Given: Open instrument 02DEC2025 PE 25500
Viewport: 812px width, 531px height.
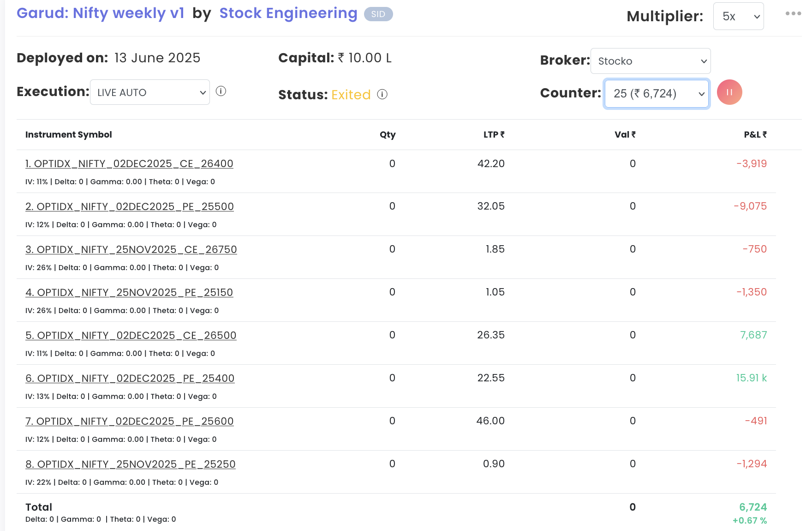Looking at the screenshot, I should click(x=130, y=207).
